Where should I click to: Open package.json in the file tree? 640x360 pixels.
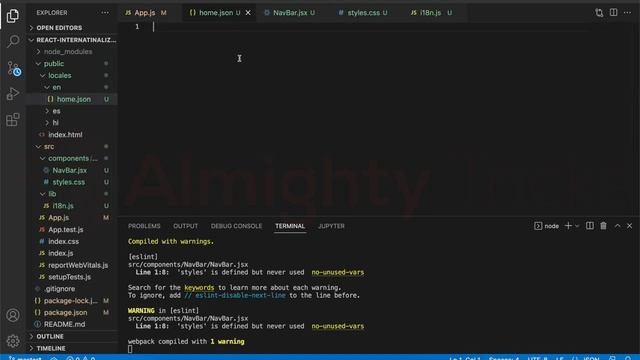[x=72, y=312]
